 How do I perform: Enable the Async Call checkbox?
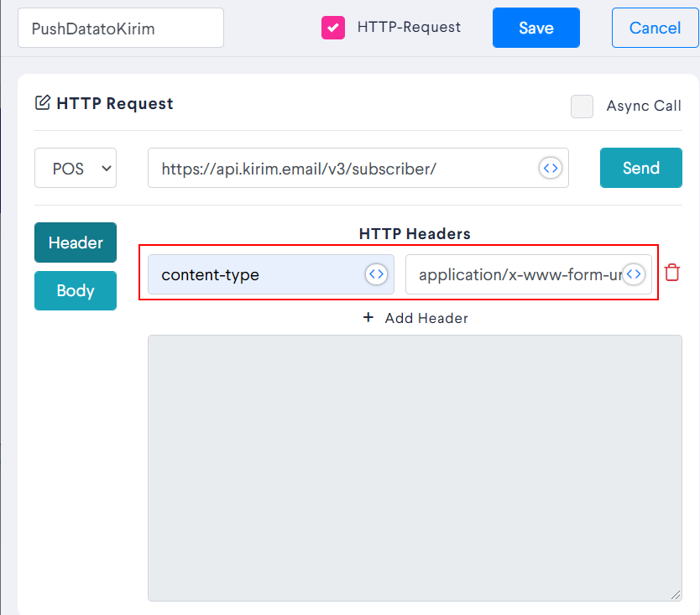582,107
